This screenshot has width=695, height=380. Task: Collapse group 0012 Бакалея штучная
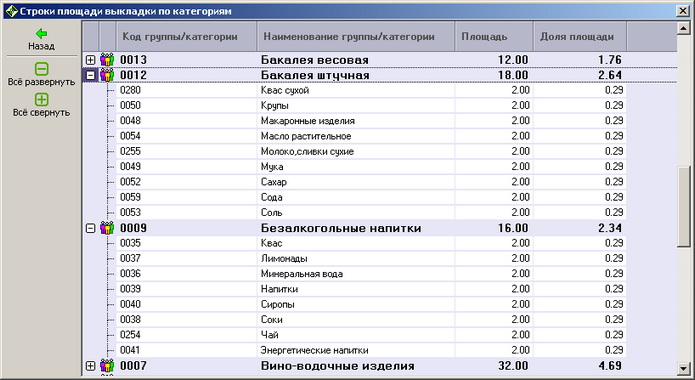90,75
